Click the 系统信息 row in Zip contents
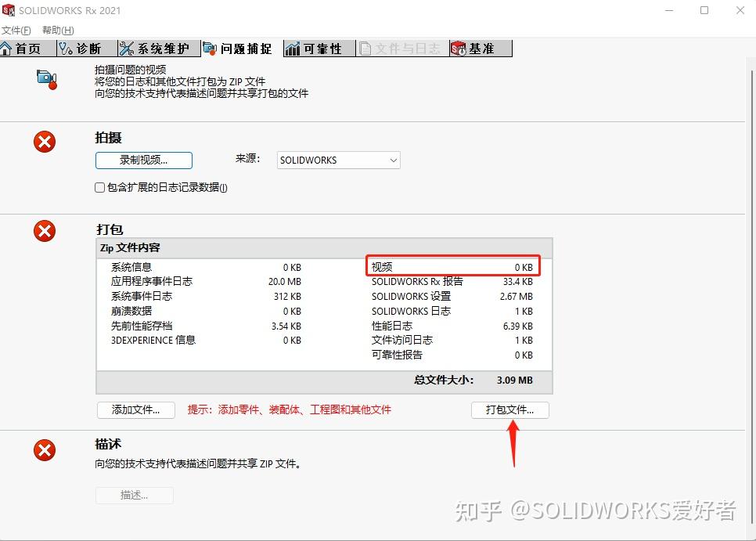 206,267
